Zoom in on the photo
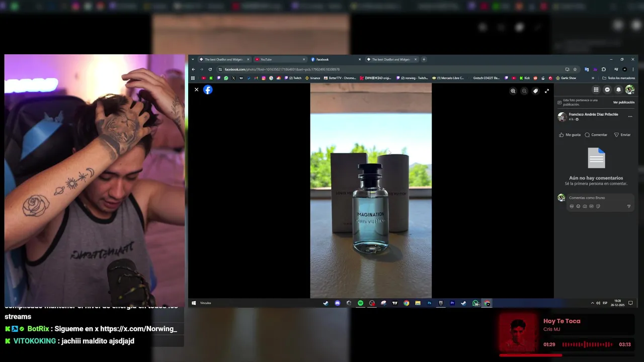The width and height of the screenshot is (644, 362). 513,91
